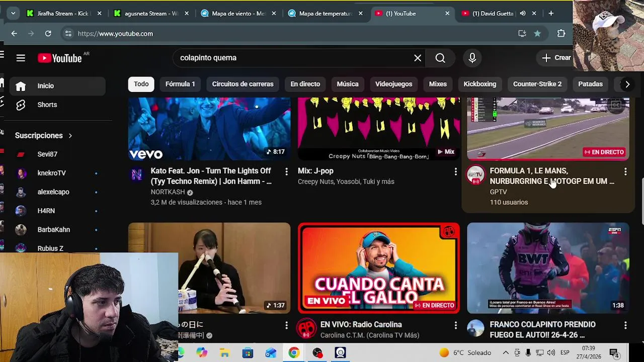
Task: Open the NORTKASH channel avatar
Action: click(137, 174)
